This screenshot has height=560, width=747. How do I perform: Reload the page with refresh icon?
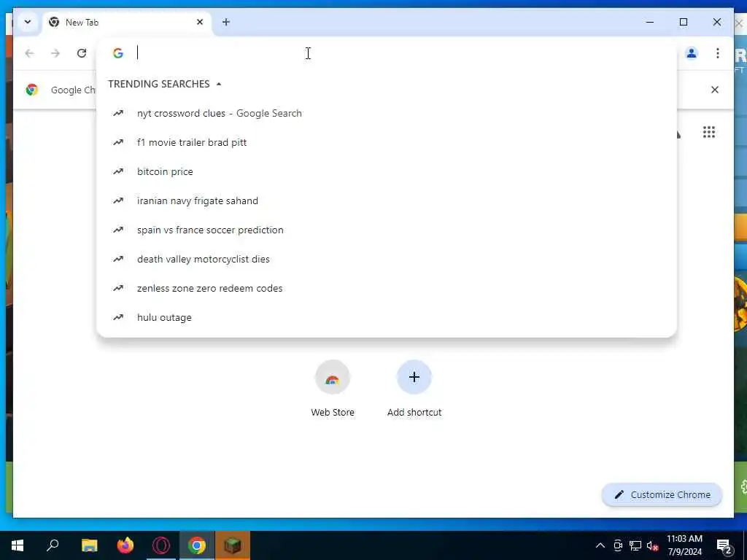(82, 52)
